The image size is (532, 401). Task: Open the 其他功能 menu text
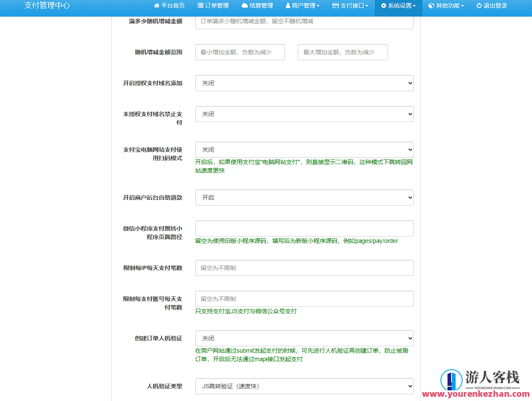click(448, 6)
